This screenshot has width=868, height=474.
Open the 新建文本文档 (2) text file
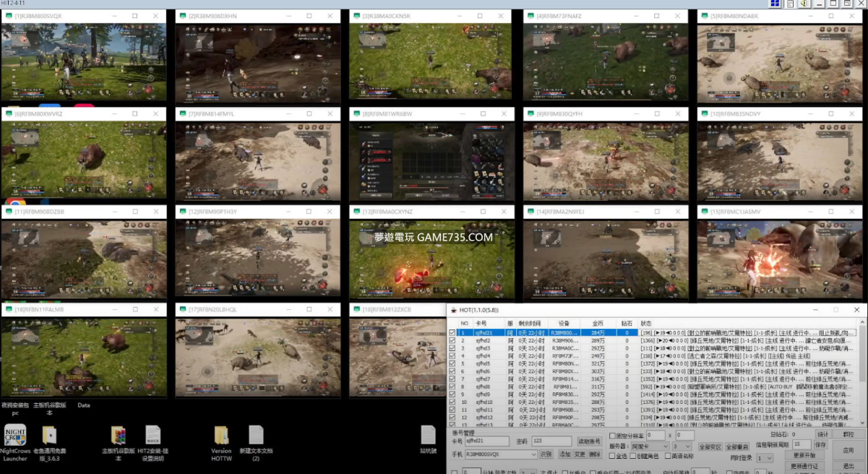click(x=256, y=435)
